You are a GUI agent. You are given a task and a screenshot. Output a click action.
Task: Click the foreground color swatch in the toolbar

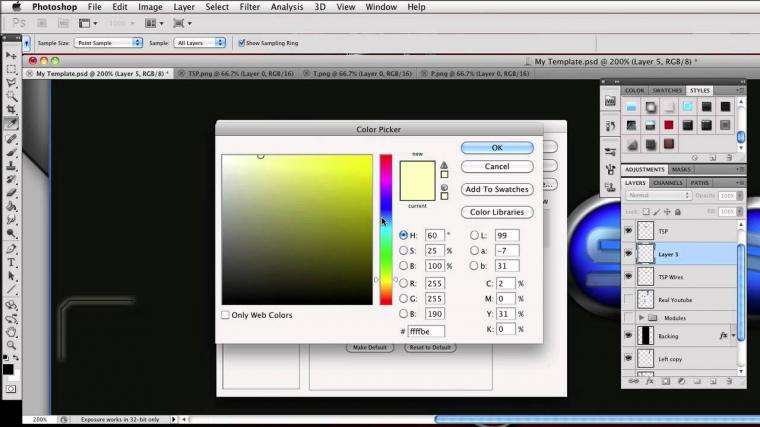click(8, 368)
